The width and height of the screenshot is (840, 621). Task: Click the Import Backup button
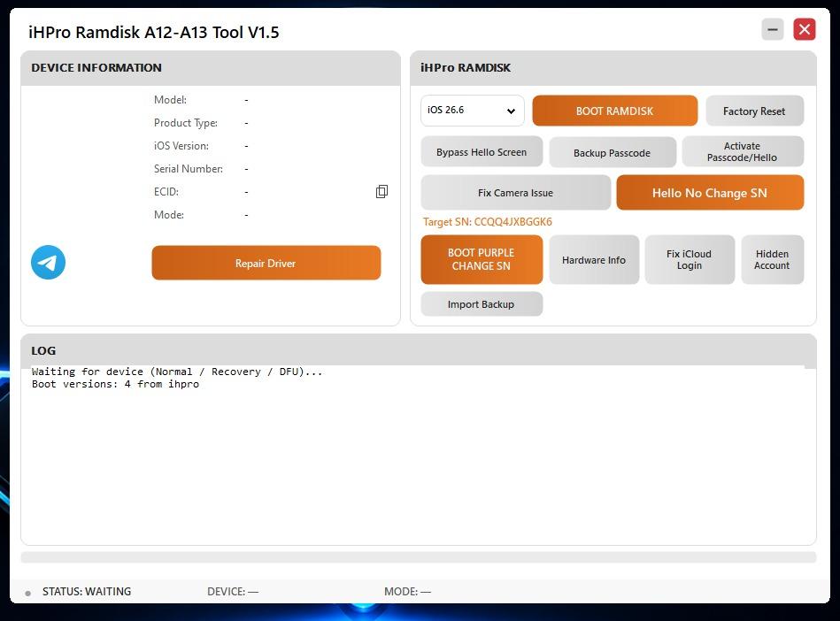click(x=482, y=304)
